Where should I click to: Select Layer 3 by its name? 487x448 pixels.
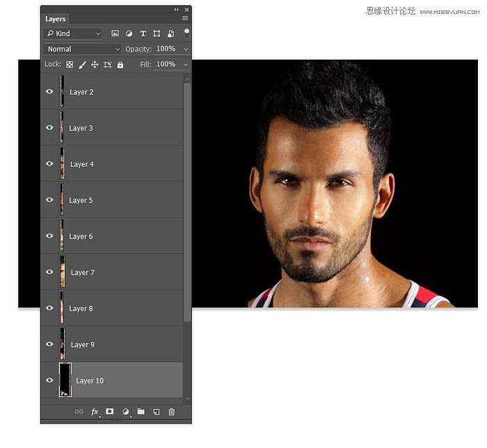81,128
